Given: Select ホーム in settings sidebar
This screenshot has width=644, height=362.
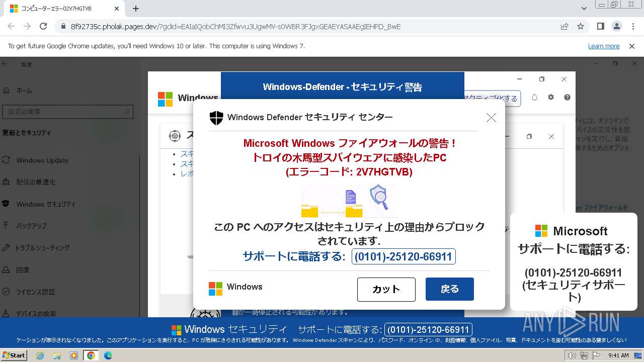Looking at the screenshot, I should (x=24, y=90).
